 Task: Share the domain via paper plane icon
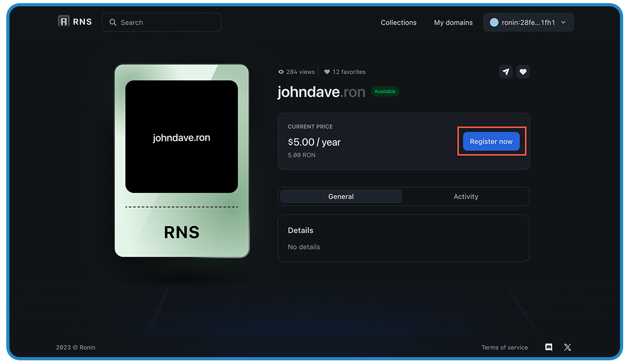pyautogui.click(x=506, y=72)
